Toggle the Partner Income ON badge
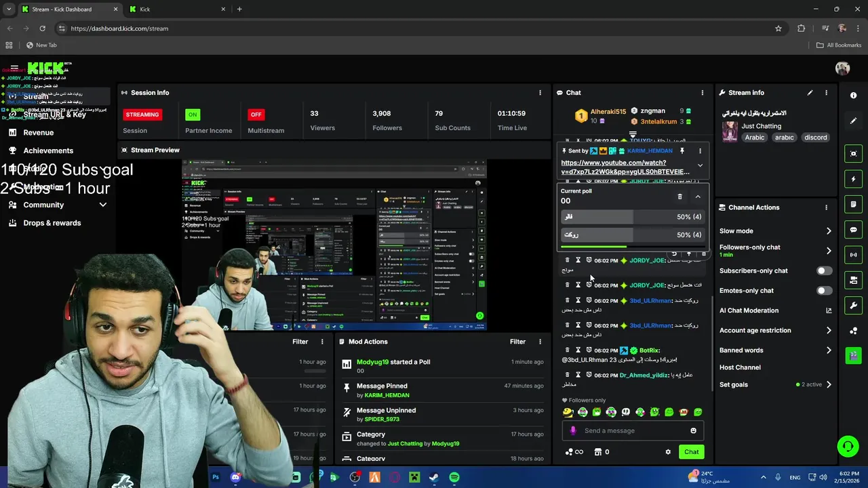Screen dimensions: 868x488 (193, 115)
